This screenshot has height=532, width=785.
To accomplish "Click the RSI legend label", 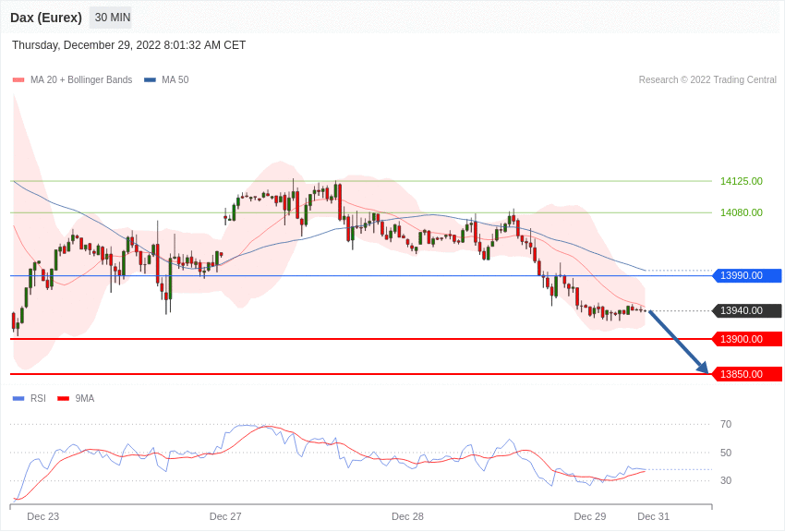I will click(38, 398).
